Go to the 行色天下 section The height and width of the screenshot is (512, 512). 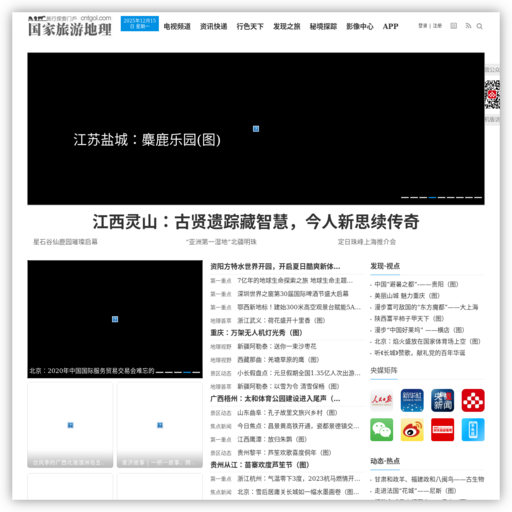point(250,26)
